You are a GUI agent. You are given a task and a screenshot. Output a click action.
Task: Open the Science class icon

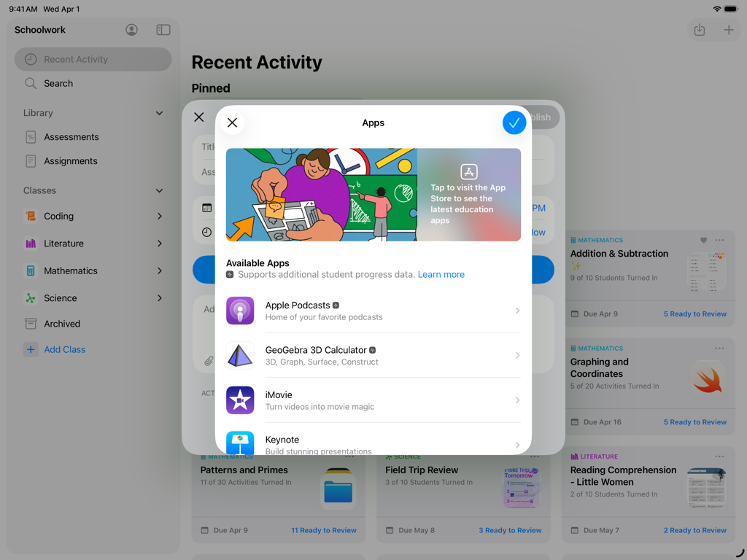click(31, 297)
